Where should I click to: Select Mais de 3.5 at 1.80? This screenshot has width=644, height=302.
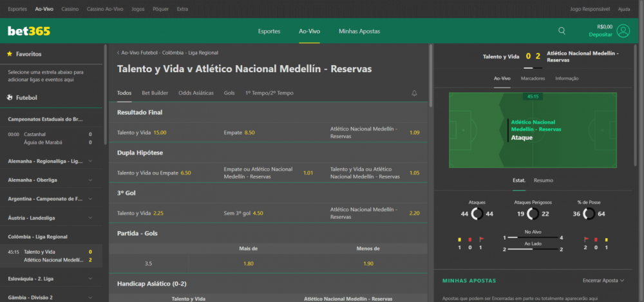[x=248, y=264]
